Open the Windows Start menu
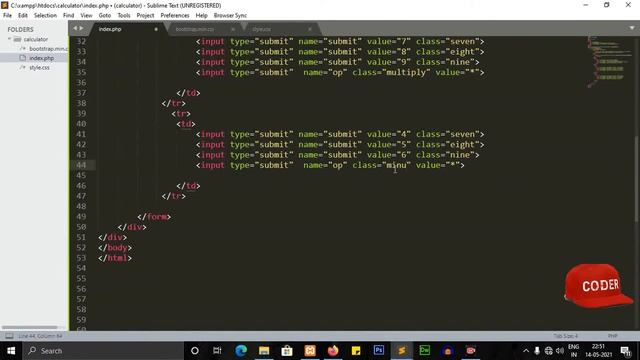The width and height of the screenshot is (640, 360). click(11, 351)
